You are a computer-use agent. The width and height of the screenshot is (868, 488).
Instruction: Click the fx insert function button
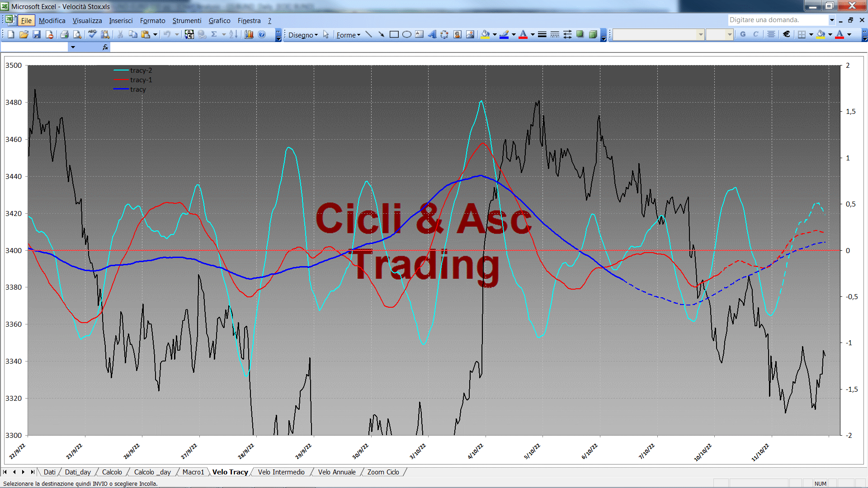coord(105,47)
